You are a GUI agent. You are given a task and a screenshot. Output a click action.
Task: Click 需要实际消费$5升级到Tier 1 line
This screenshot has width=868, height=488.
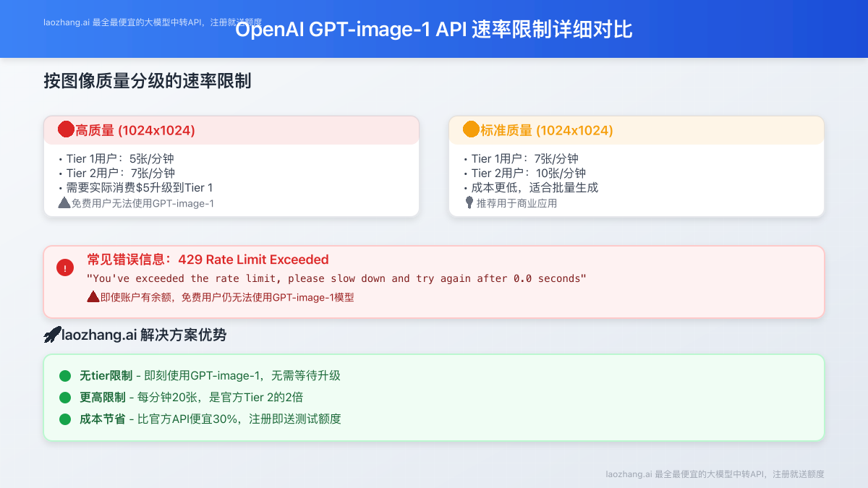click(135, 188)
